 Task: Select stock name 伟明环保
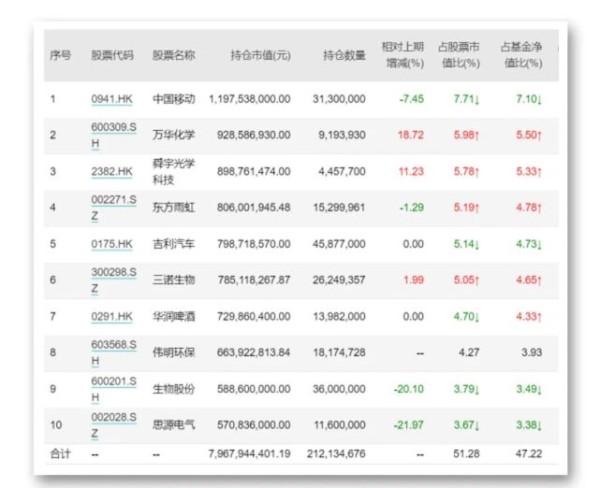(174, 353)
